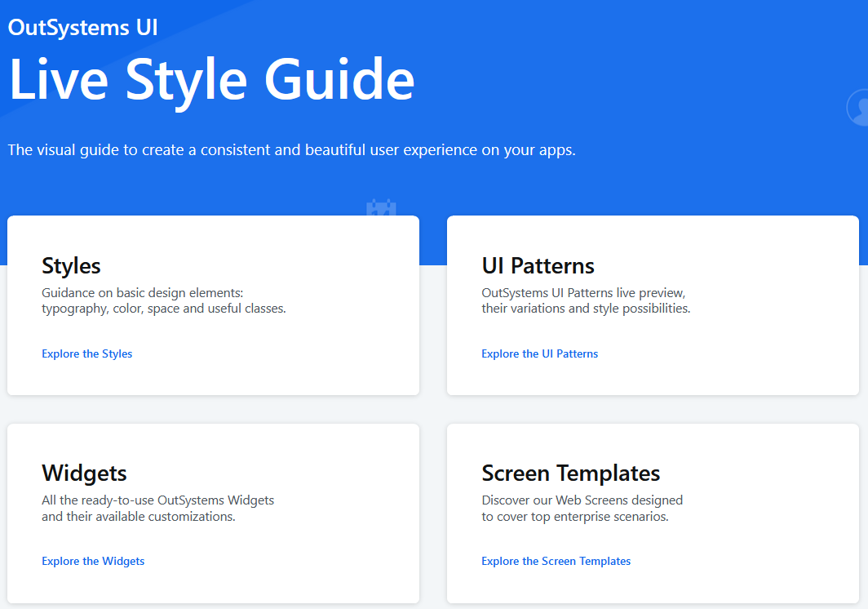This screenshot has width=868, height=609.
Task: Click the 'Discover our Web Screens designed' text
Action: coord(582,508)
